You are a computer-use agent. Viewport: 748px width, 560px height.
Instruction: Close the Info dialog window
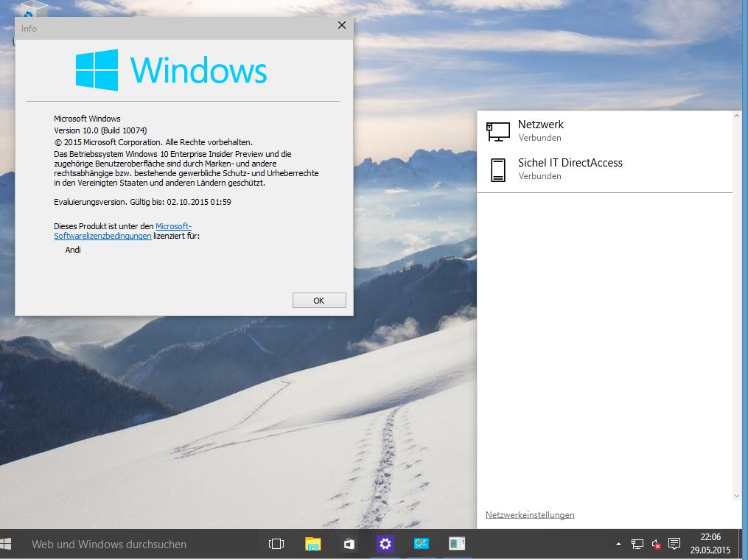pyautogui.click(x=341, y=25)
